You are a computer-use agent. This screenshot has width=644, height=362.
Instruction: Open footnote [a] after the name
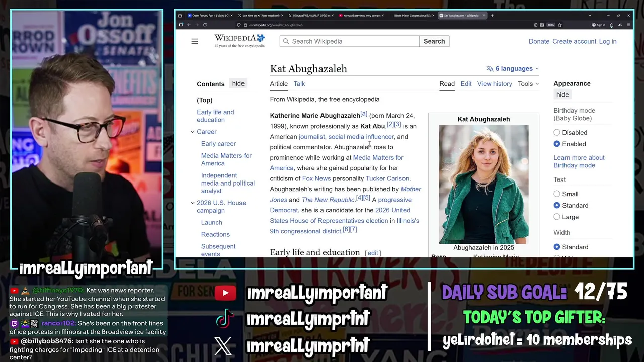[x=364, y=114]
